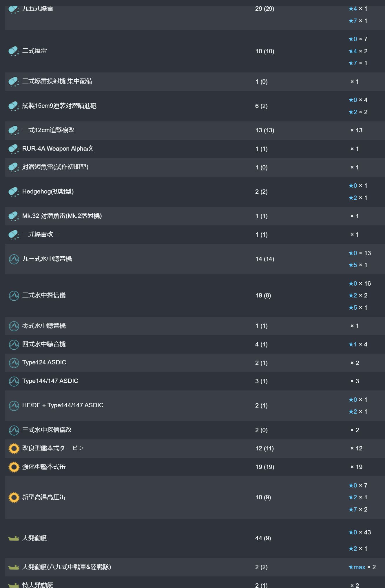Click the 44 (9) count for 大発動艇
This screenshot has height=588, width=385.
point(263,538)
